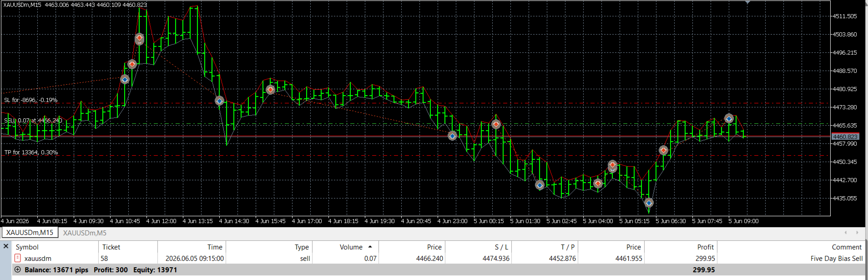Click the sell marker near 5 Jun 00:15

pyautogui.click(x=496, y=124)
